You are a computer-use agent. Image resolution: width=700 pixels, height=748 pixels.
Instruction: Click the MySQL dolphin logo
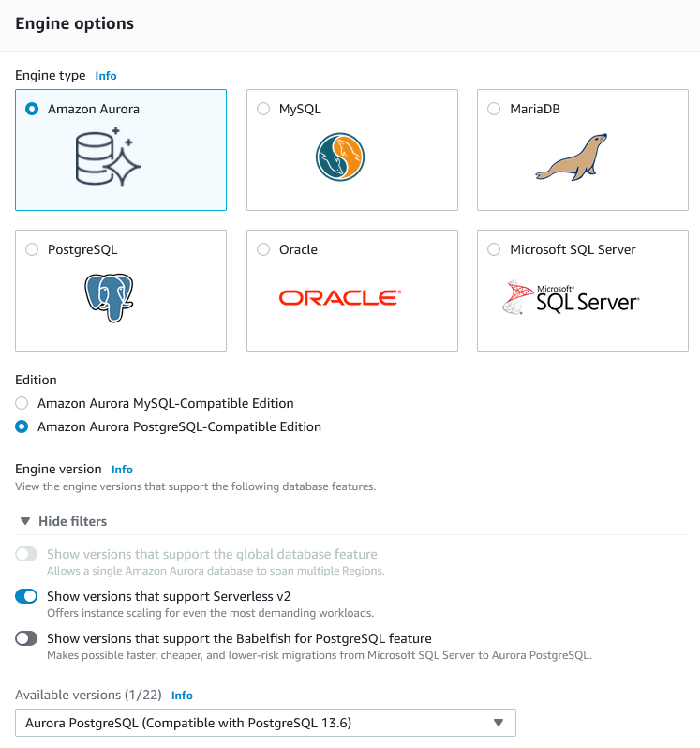coord(339,157)
